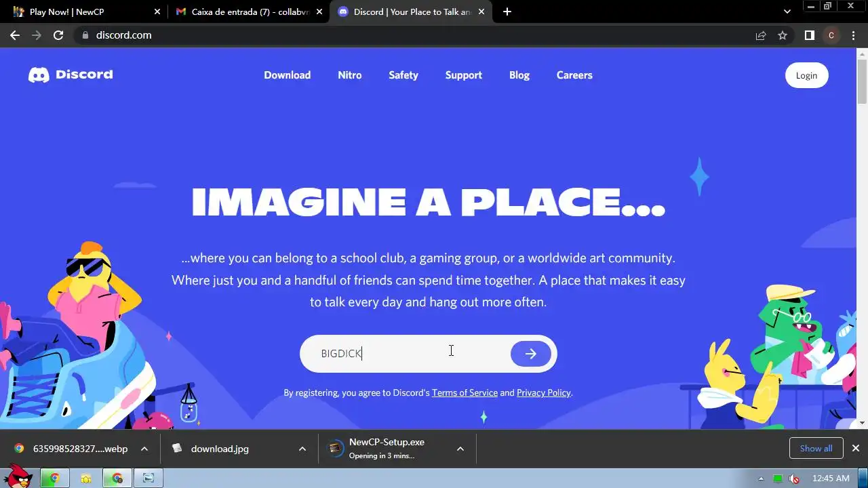The width and height of the screenshot is (868, 488).
Task: Close the Gmail Caixa de entrada tab
Action: pyautogui.click(x=319, y=12)
